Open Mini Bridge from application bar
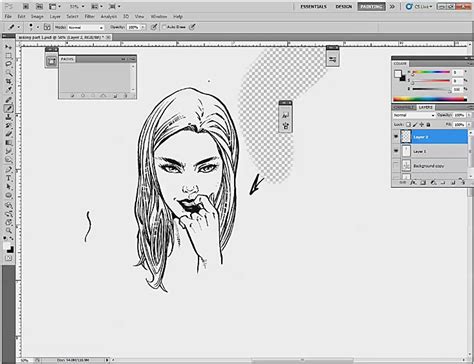The width and height of the screenshot is (474, 364). coord(39,6)
